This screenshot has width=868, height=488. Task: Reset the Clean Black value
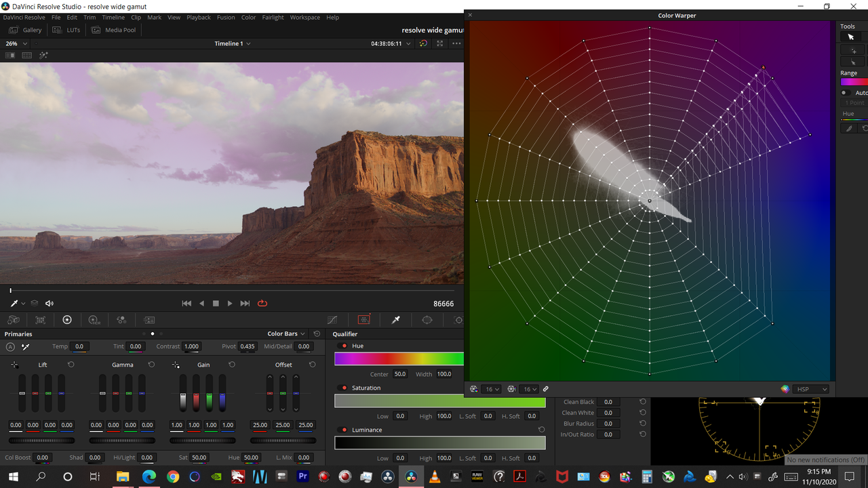point(643,402)
